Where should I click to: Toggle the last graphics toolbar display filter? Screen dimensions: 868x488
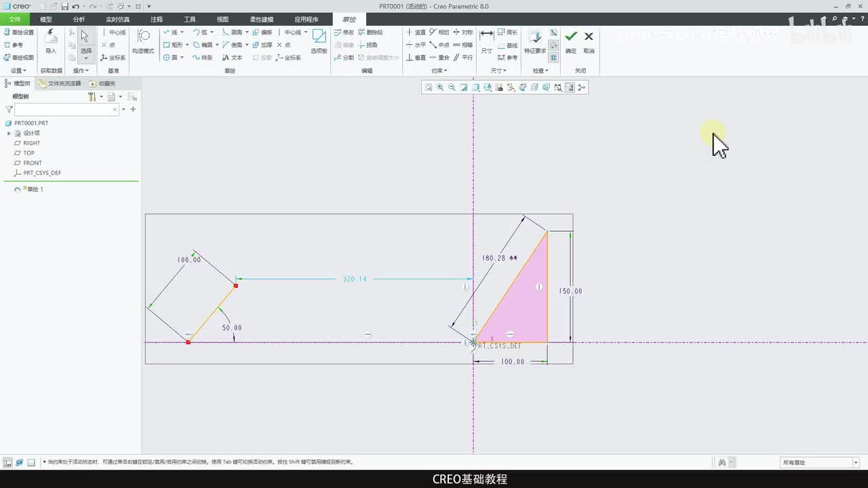coord(581,87)
